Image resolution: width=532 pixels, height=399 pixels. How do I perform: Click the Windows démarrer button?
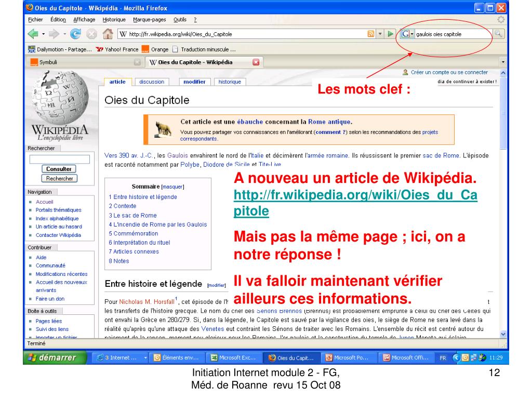pyautogui.click(x=55, y=357)
